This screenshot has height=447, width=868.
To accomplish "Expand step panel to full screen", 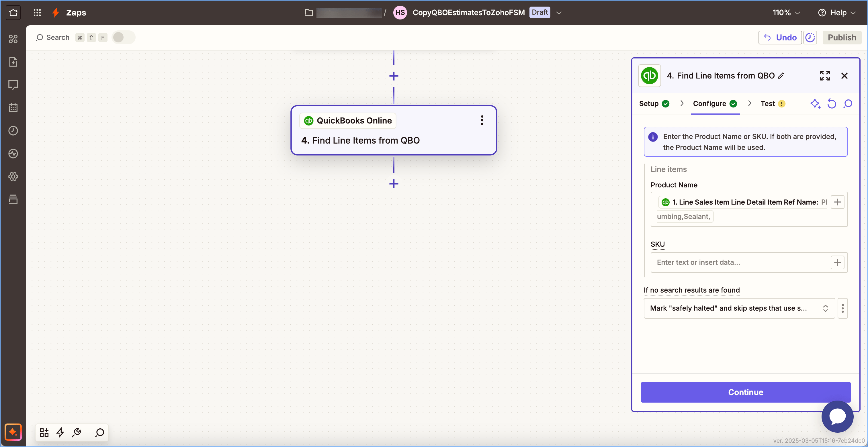I will coord(824,75).
